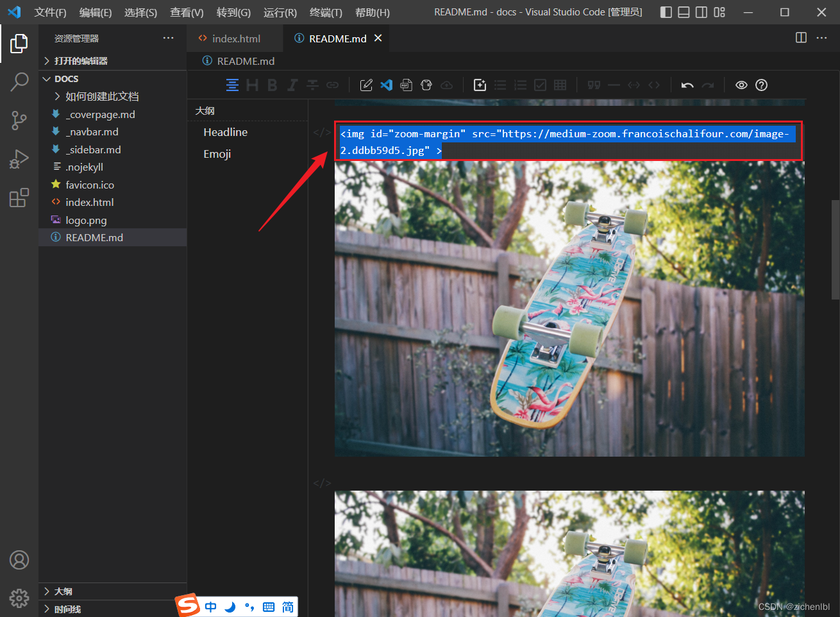This screenshot has height=617, width=840.
Task: Close the README.md tab
Action: tap(378, 38)
